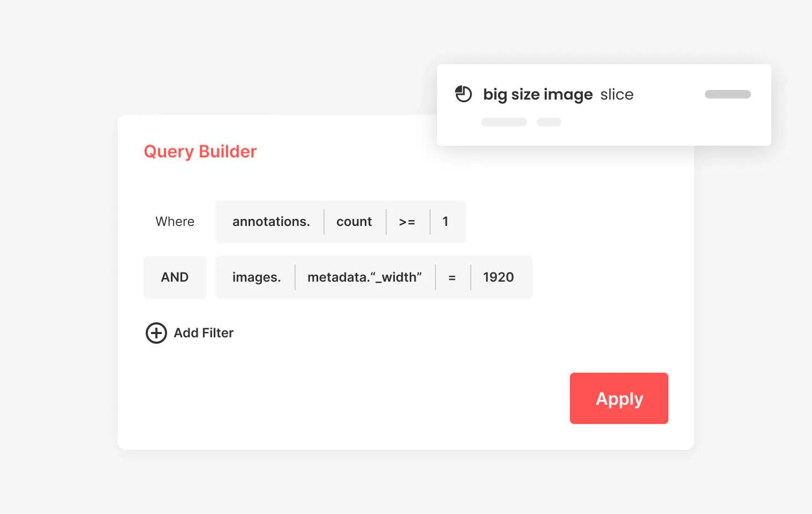Change the = comparison operator
The image size is (812, 514).
coord(452,277)
